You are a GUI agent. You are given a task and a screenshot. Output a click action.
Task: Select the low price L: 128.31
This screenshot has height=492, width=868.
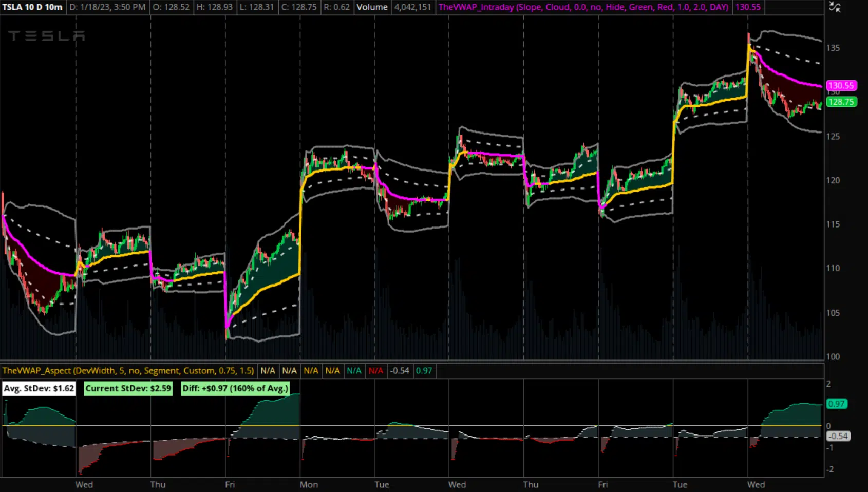[257, 7]
